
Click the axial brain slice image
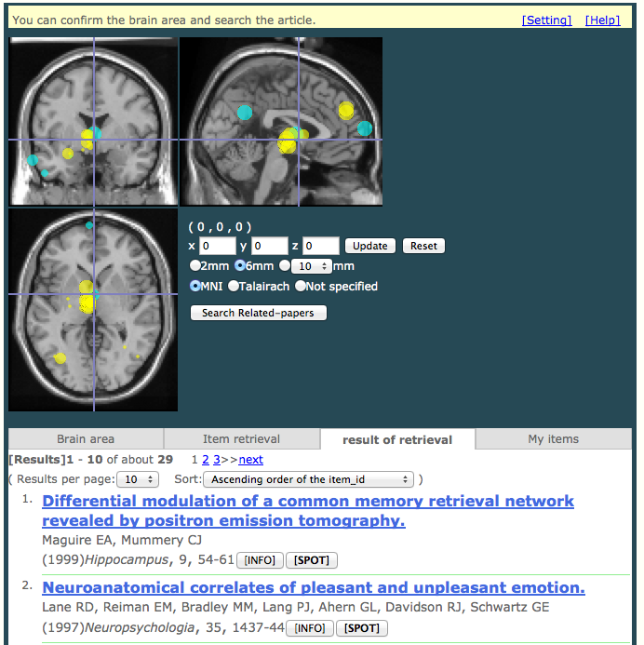(x=93, y=309)
